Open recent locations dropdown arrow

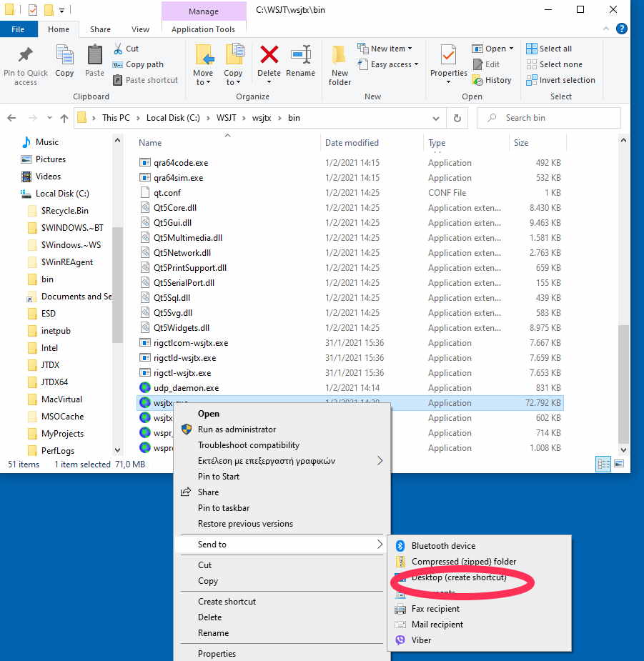pos(49,118)
